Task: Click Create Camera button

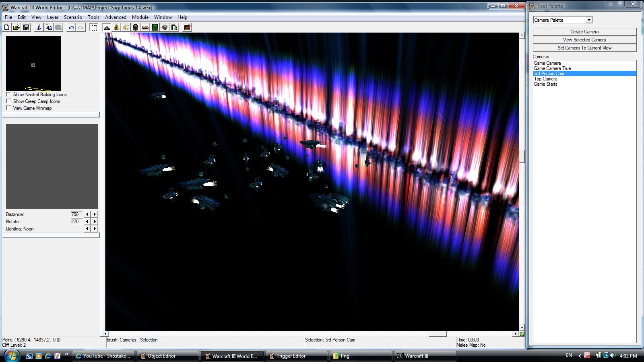Action: [x=584, y=32]
